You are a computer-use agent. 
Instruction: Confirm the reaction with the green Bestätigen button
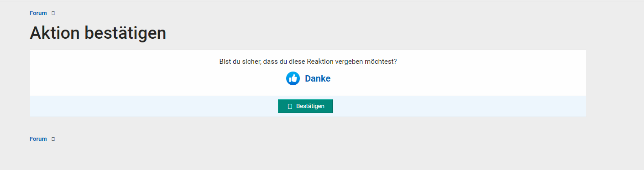(305, 106)
